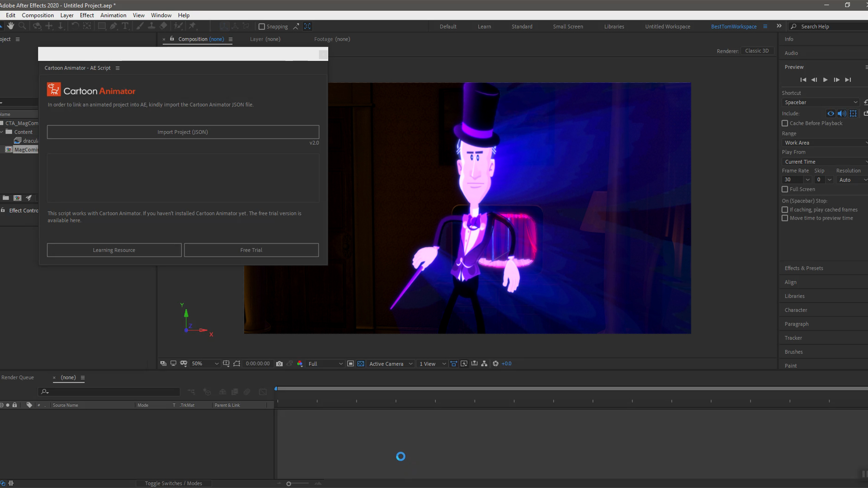Select the Pan Behind anchor point tool
The image size is (868, 488).
click(x=87, y=26)
